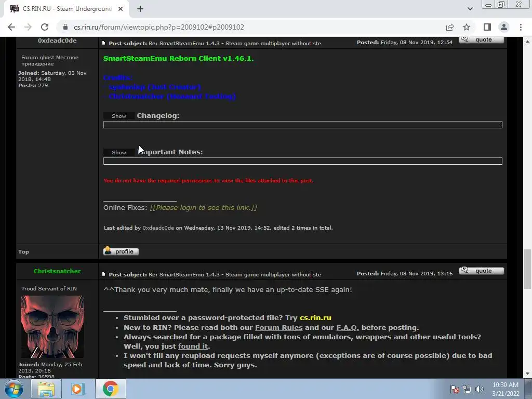This screenshot has width=532, height=399.
Task: Open Action Center flag icon
Action: pos(455,389)
